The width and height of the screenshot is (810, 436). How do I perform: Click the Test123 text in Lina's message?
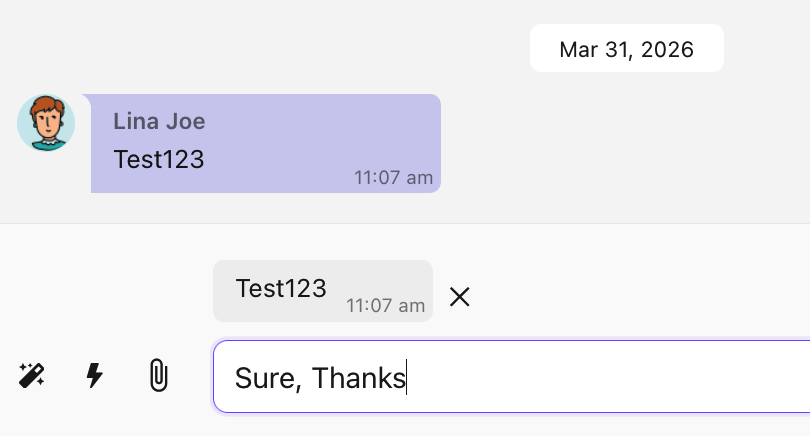pos(159,159)
